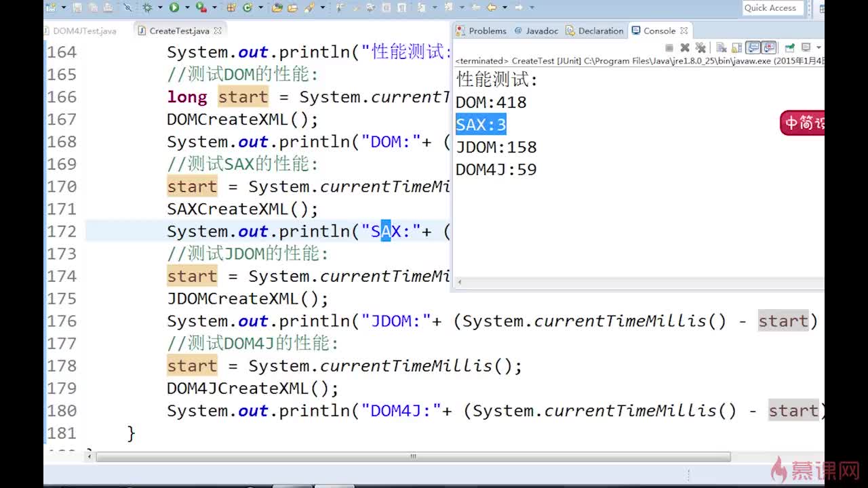The height and width of the screenshot is (488, 868).
Task: Save the current file with Save icon
Action: pyautogui.click(x=77, y=8)
